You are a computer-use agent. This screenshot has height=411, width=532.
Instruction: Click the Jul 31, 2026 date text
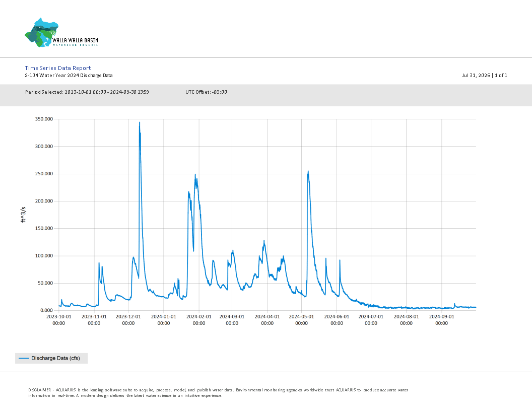[x=476, y=76]
